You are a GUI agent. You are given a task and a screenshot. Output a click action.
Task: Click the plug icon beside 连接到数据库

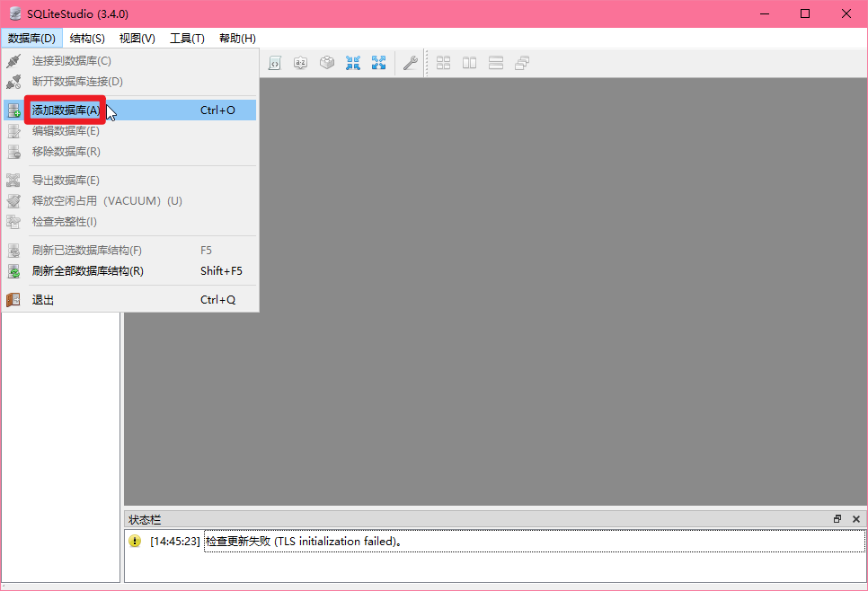(13, 61)
